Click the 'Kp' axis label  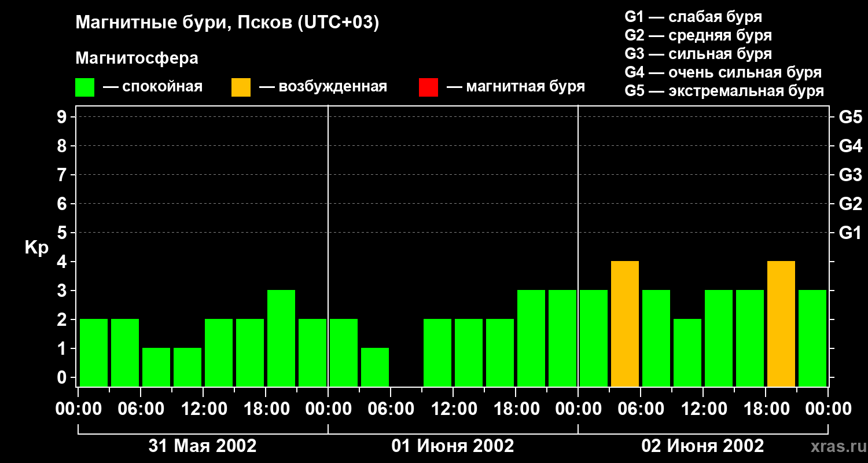[x=36, y=248]
